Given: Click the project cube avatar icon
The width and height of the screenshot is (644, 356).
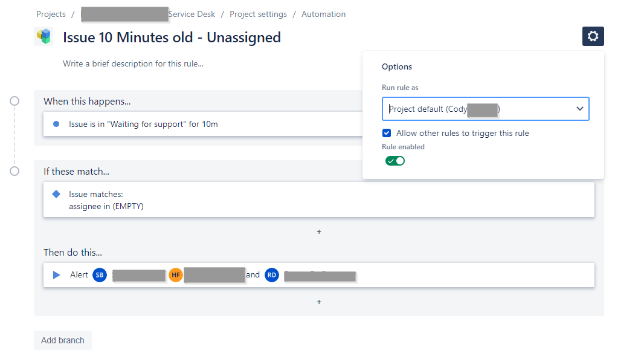Looking at the screenshot, I should pos(43,36).
